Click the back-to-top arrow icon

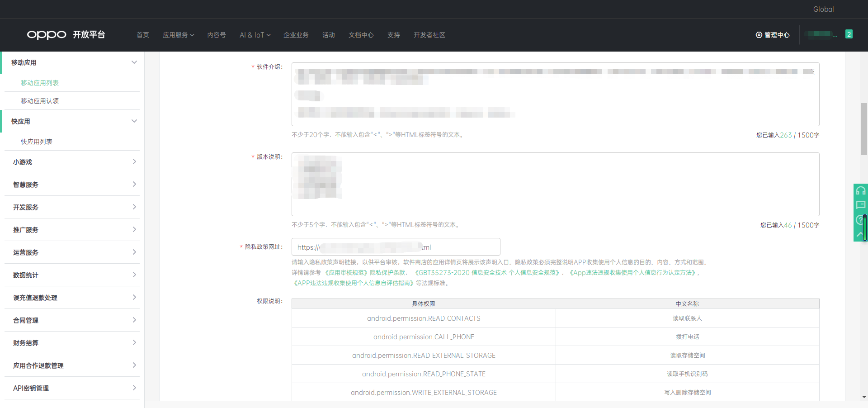(x=859, y=234)
